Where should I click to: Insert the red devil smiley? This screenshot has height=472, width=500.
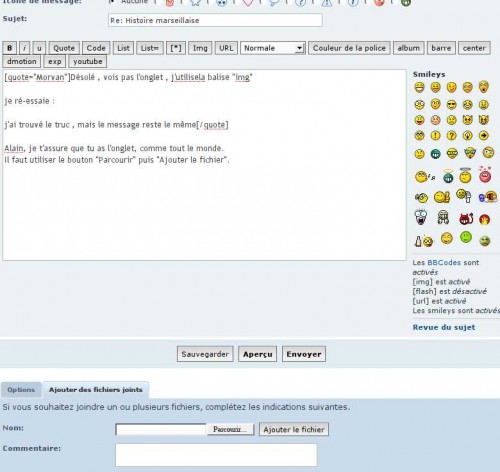click(466, 219)
